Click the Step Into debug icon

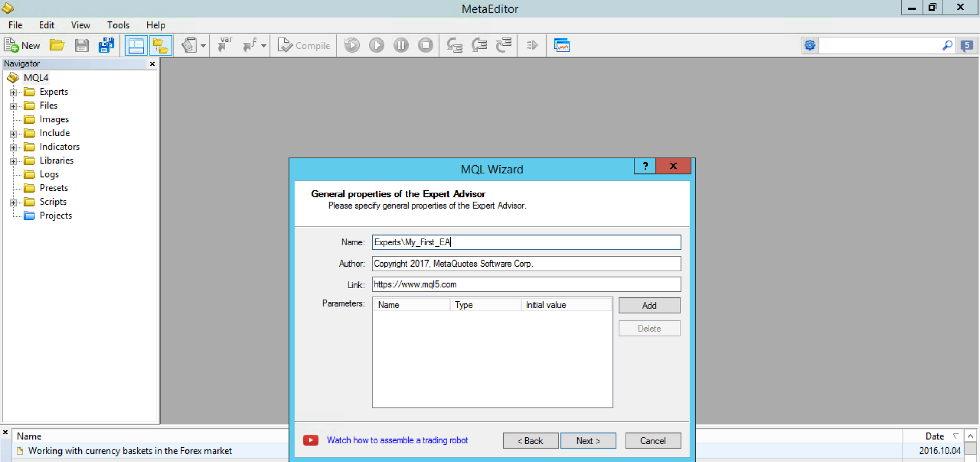[x=454, y=45]
